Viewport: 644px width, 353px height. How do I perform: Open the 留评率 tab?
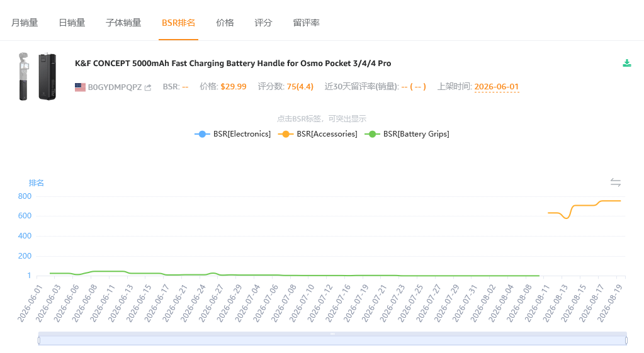point(307,23)
